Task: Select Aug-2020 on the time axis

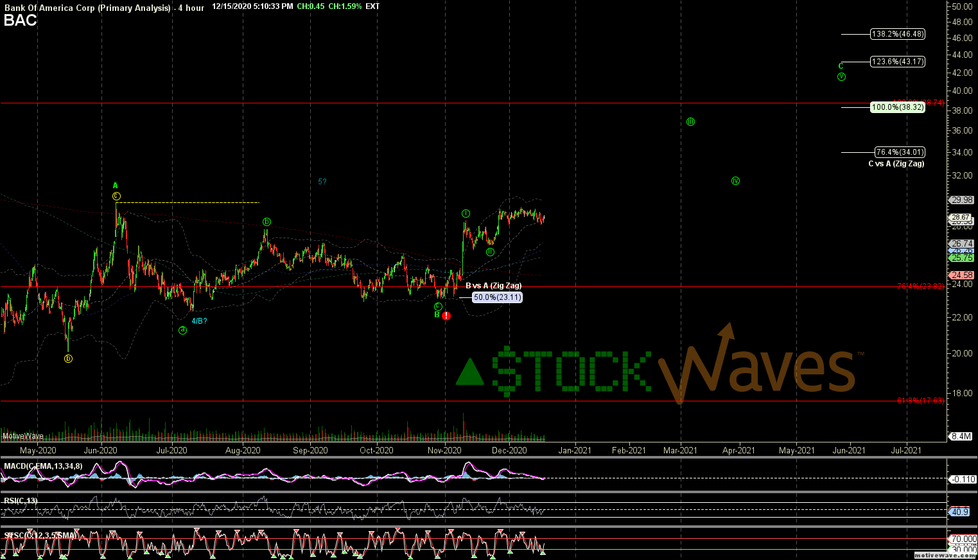Action: pyautogui.click(x=243, y=450)
